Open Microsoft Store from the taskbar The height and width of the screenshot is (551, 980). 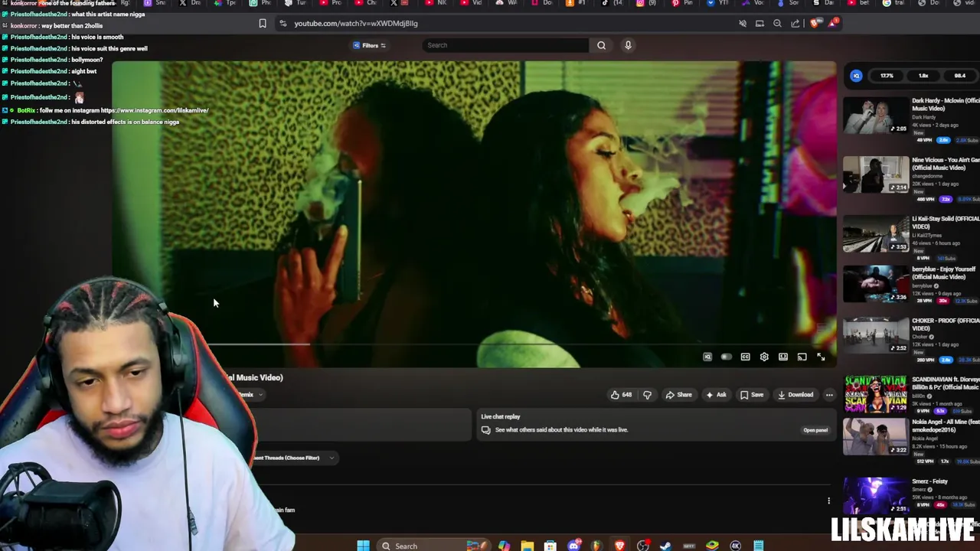(550, 546)
